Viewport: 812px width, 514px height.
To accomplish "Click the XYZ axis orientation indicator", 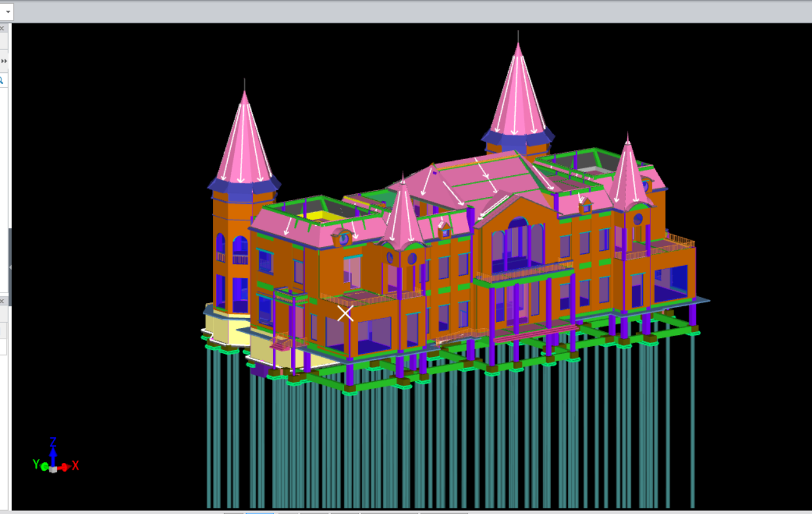I will [x=55, y=456].
